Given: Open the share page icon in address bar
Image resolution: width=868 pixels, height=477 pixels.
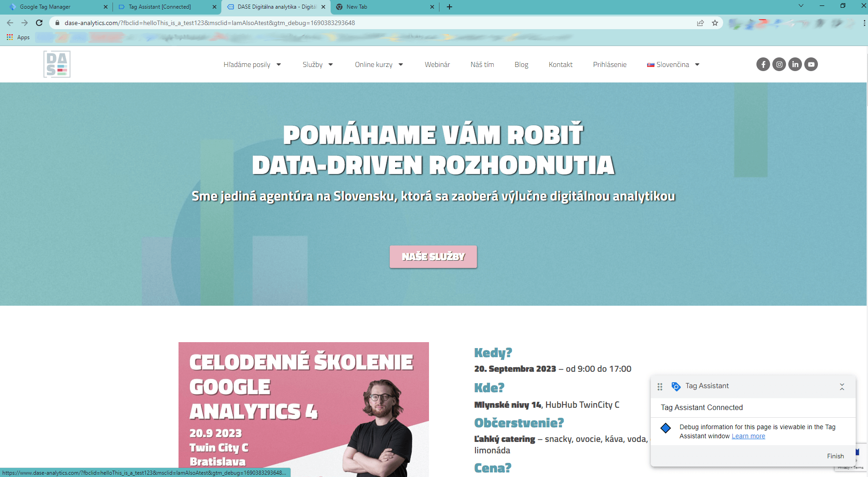Looking at the screenshot, I should tap(700, 23).
